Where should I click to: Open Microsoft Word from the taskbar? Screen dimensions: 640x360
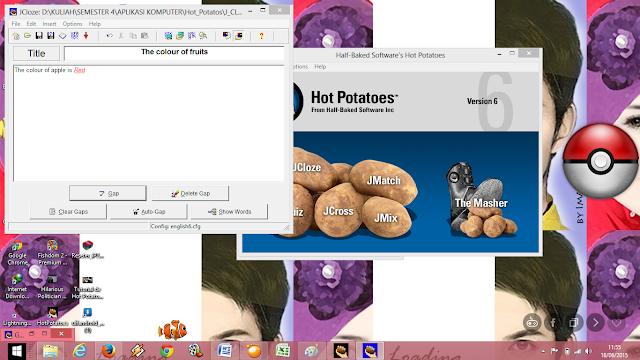point(224,351)
